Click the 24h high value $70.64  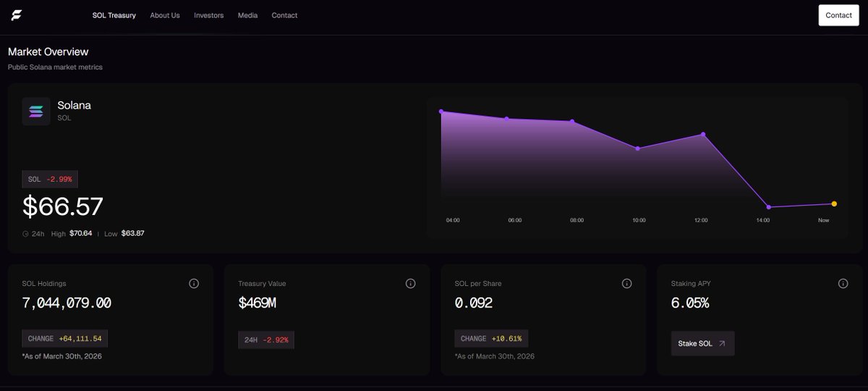(x=80, y=234)
